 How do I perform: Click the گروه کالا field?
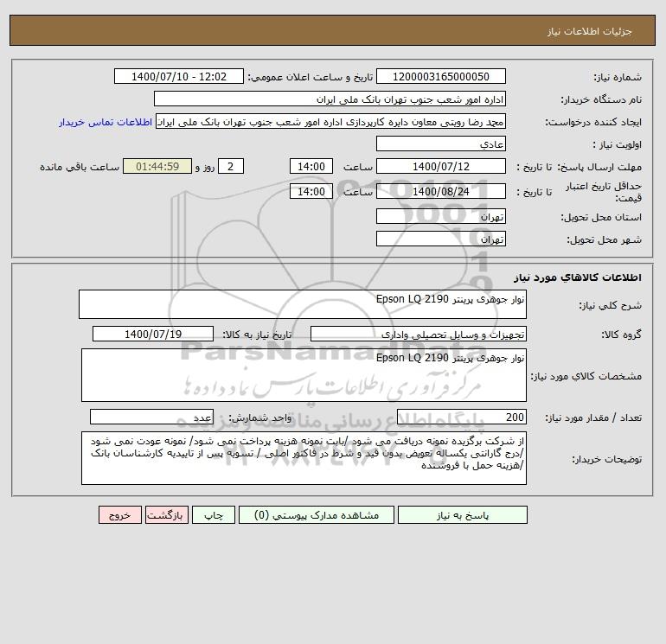click(x=419, y=334)
